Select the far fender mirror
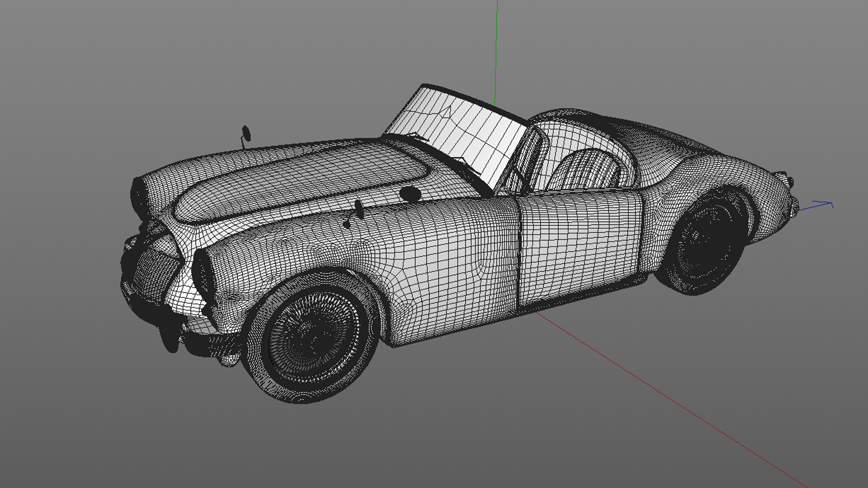This screenshot has height=488, width=868. click(x=246, y=133)
